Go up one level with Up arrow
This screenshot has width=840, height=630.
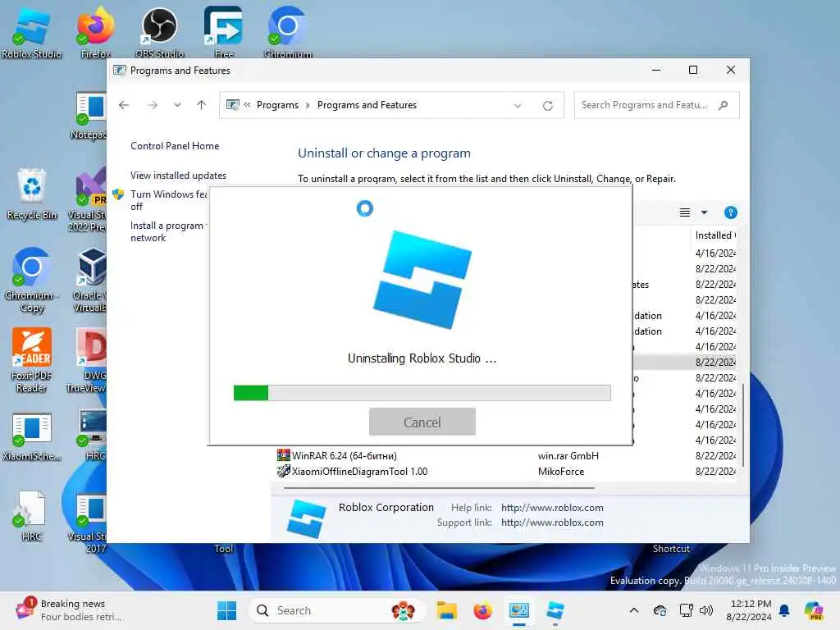(x=201, y=105)
